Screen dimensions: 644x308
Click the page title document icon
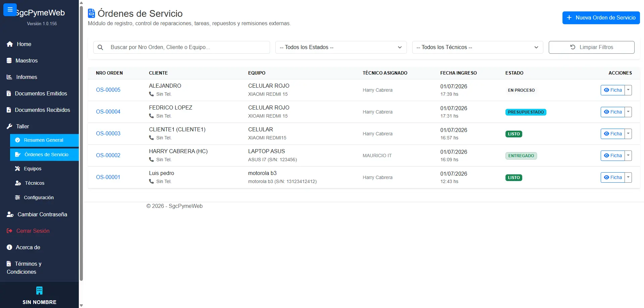(x=92, y=13)
